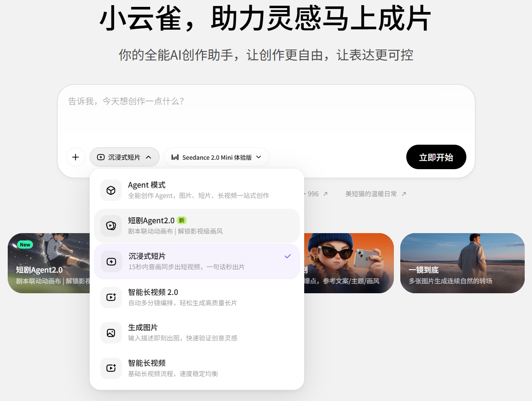Open the 沉浸式短片 mode dropdown
The width and height of the screenshot is (532, 401).
click(124, 157)
